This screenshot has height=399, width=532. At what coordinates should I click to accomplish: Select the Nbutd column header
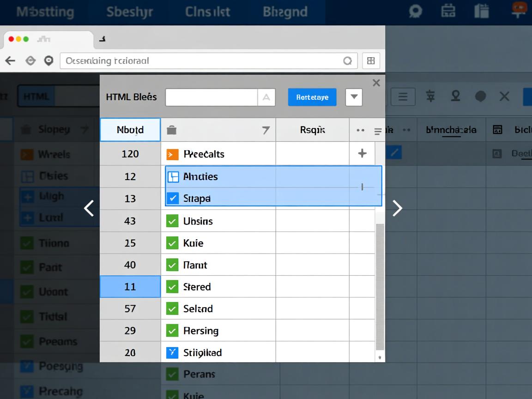(130, 130)
